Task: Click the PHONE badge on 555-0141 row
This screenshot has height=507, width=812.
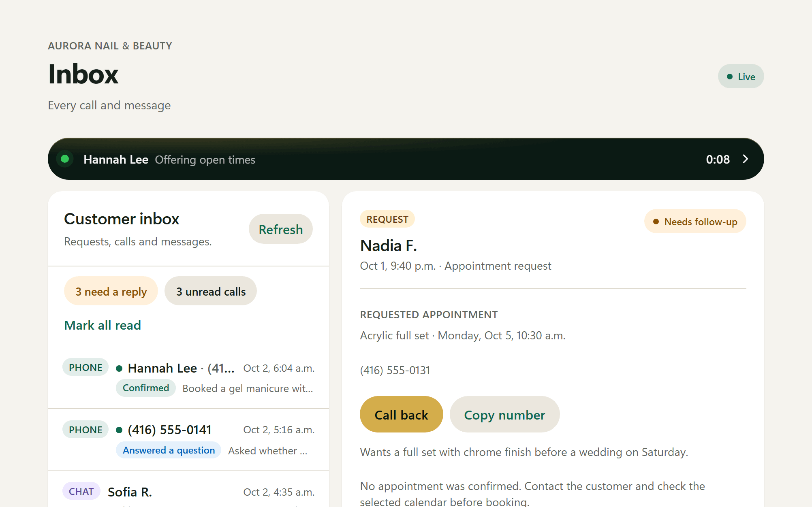Action: (x=85, y=430)
